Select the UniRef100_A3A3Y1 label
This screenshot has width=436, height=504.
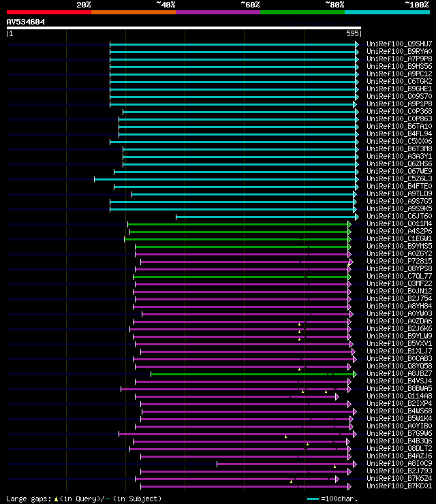click(399, 156)
